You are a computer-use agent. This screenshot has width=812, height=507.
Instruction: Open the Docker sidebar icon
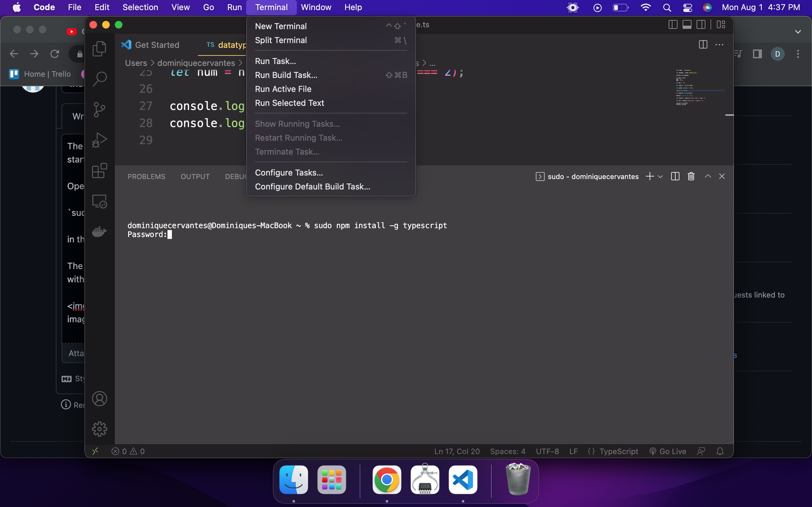[x=99, y=231]
